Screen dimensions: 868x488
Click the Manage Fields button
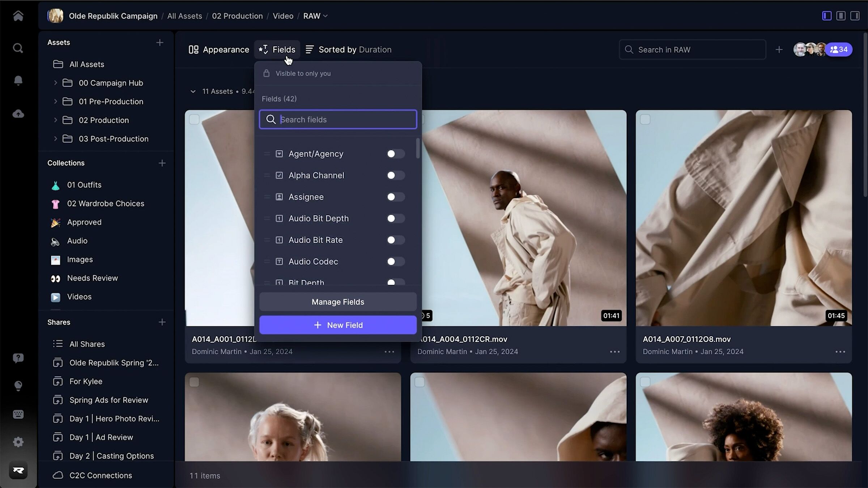pos(338,302)
